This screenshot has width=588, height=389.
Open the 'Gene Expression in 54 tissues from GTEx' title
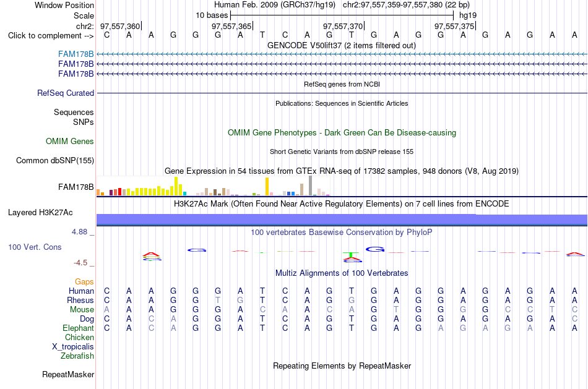(342, 171)
